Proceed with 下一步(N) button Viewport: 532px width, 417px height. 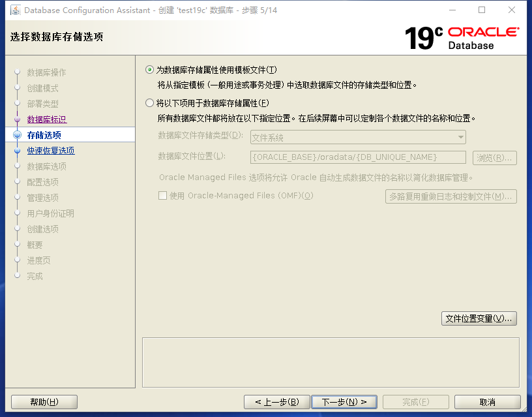(x=344, y=402)
